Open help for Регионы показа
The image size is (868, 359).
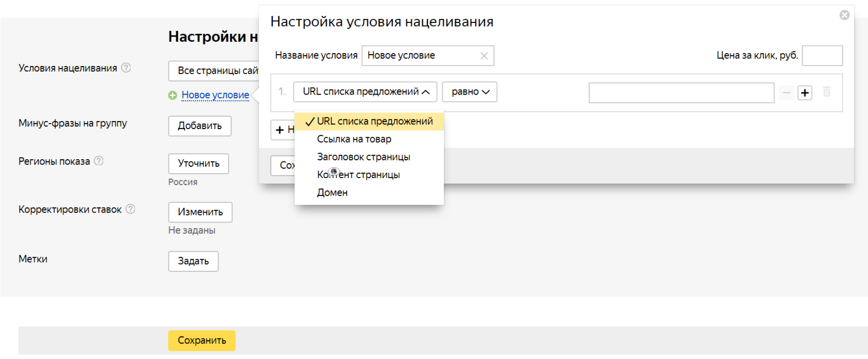(x=99, y=161)
